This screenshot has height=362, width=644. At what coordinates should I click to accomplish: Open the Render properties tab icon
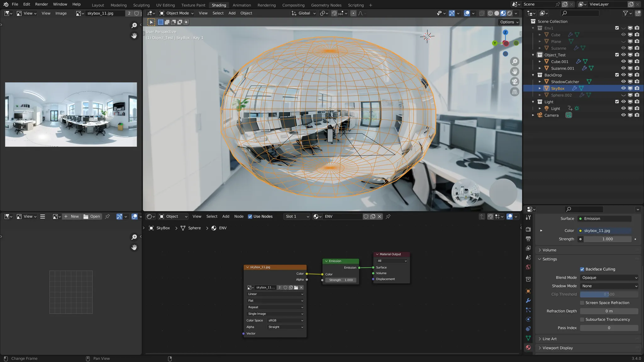528,229
